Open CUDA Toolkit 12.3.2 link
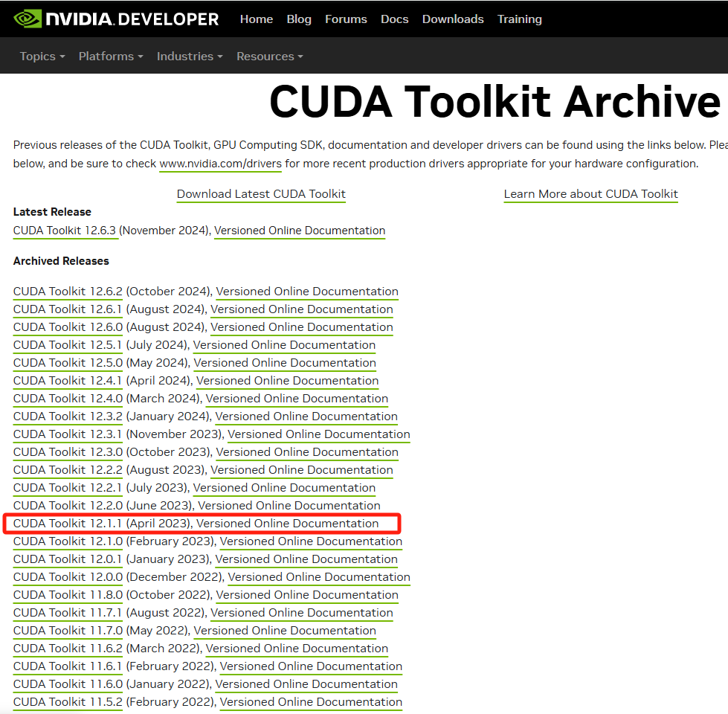Screen dimensions: 728x714 click(x=68, y=416)
